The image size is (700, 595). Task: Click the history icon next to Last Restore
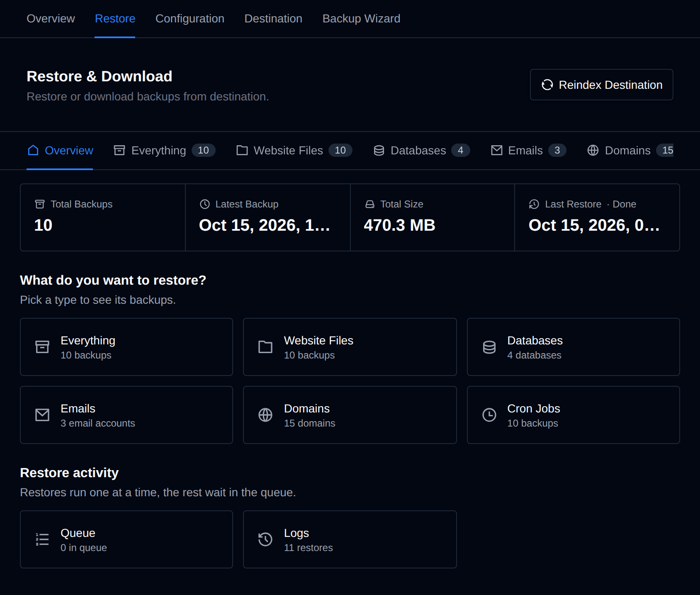click(x=534, y=204)
